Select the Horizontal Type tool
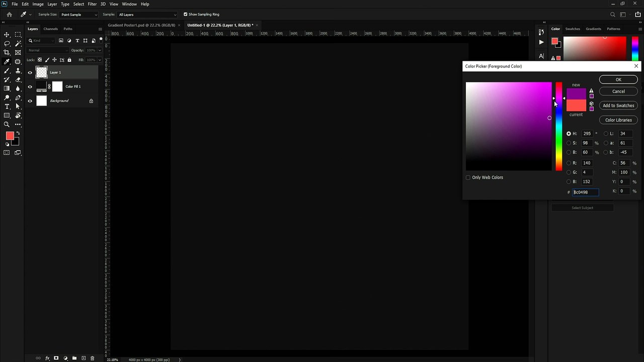This screenshot has width=644, height=362. [x=7, y=107]
